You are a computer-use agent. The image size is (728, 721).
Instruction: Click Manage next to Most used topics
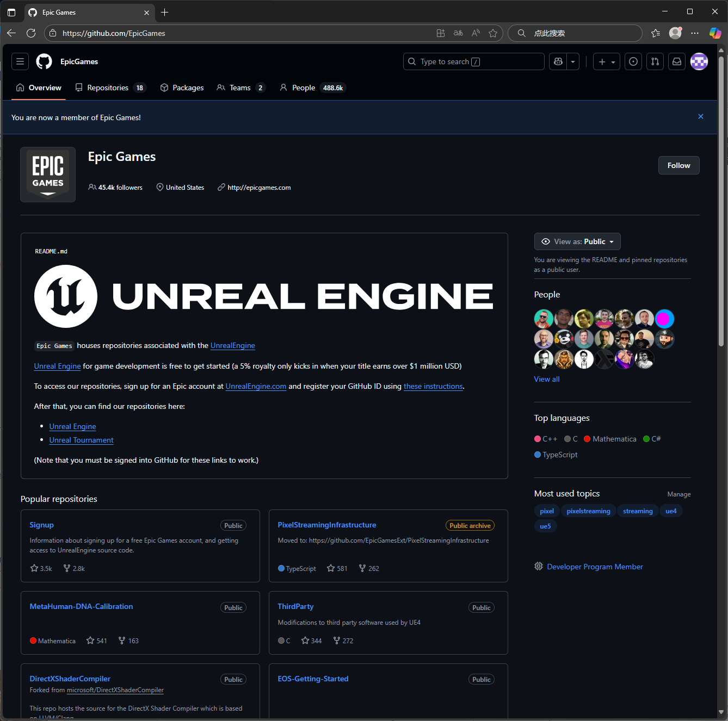coord(679,494)
